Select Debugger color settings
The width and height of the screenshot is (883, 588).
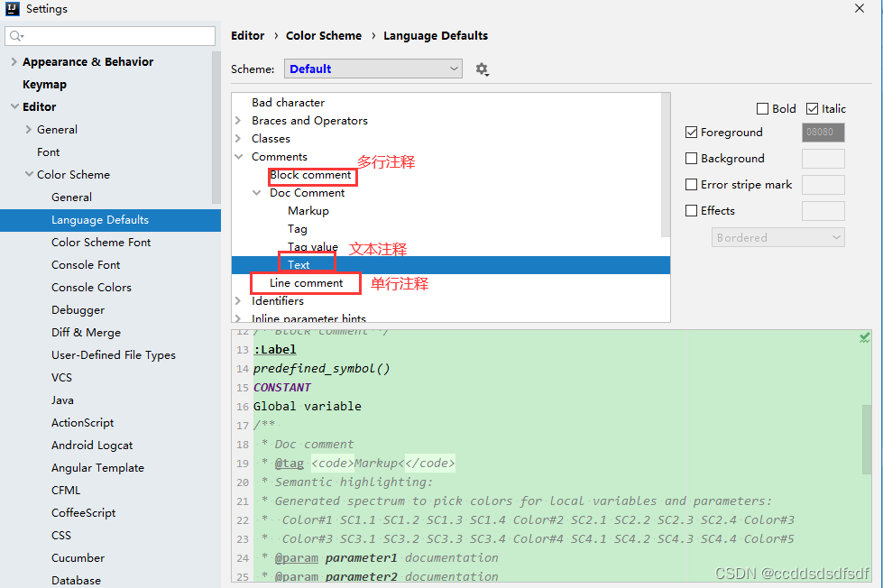click(x=78, y=309)
